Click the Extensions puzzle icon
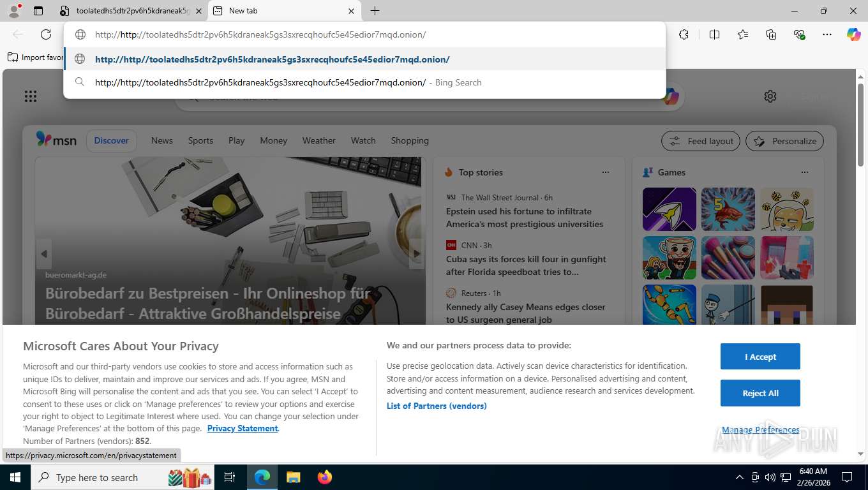This screenshot has height=490, width=868. tap(684, 34)
